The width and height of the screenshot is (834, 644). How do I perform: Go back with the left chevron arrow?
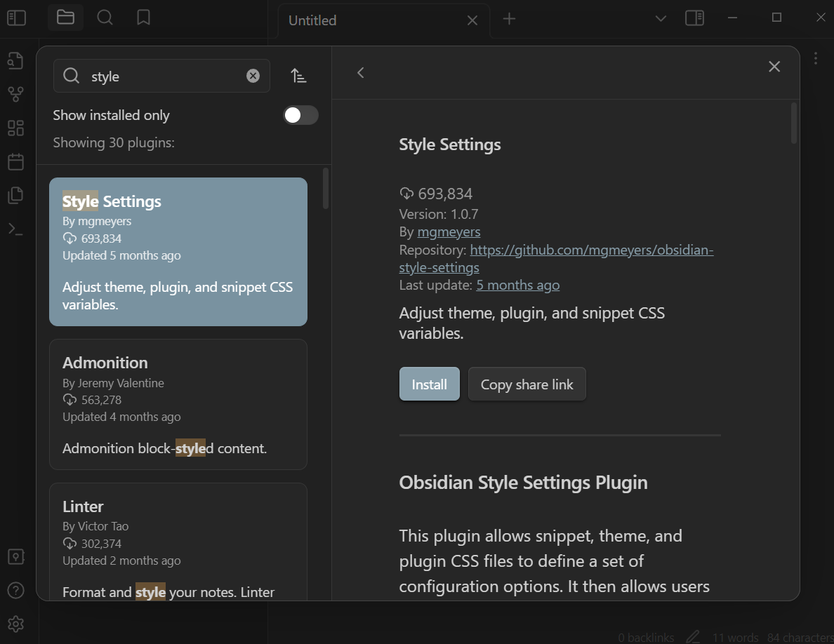click(361, 72)
